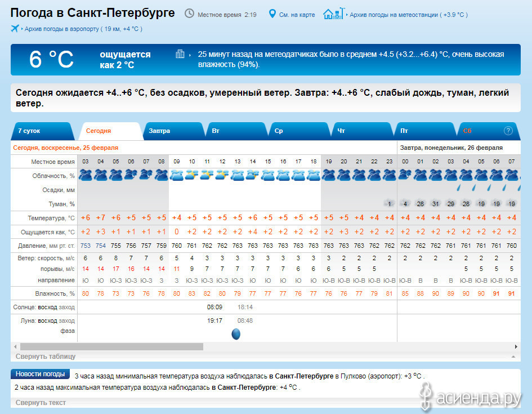Click left arrow of horizontal scrollbar
The width and height of the screenshot is (532, 414).
15,346
